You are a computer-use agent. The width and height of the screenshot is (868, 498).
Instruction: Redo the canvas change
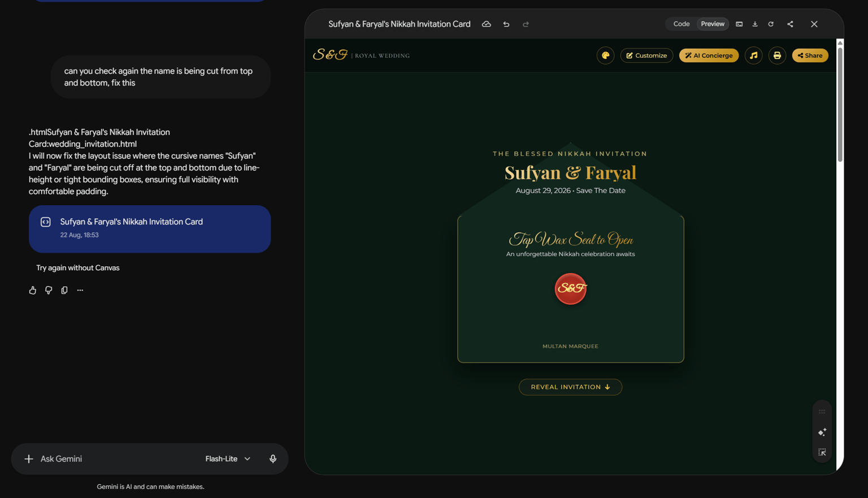[x=526, y=24]
